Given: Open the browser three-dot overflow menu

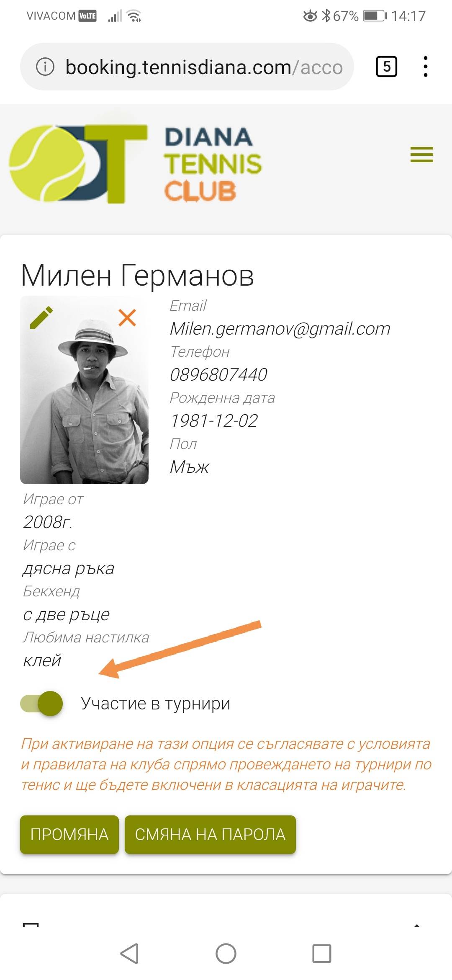Looking at the screenshot, I should pos(425,67).
